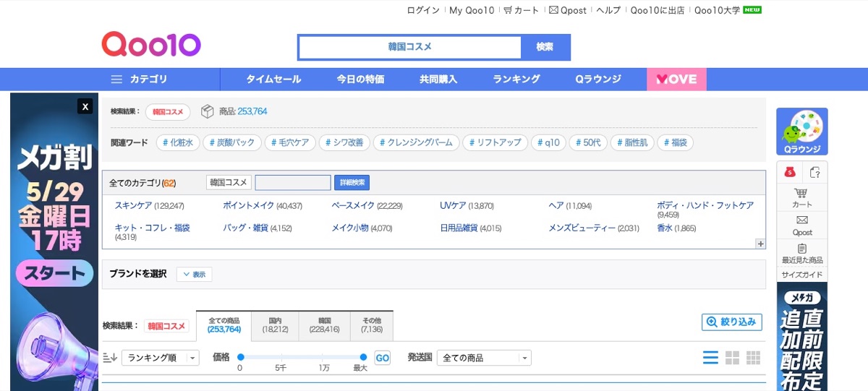Expand category list with plus button
The width and height of the screenshot is (868, 391).
click(x=760, y=244)
